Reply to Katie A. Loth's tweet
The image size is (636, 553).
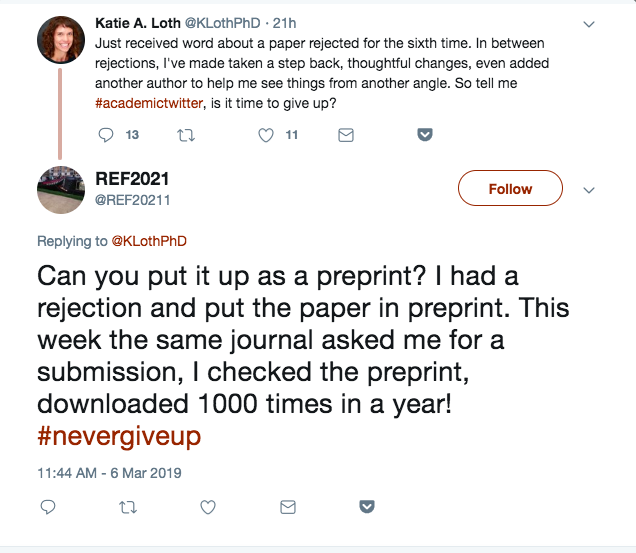click(x=108, y=135)
